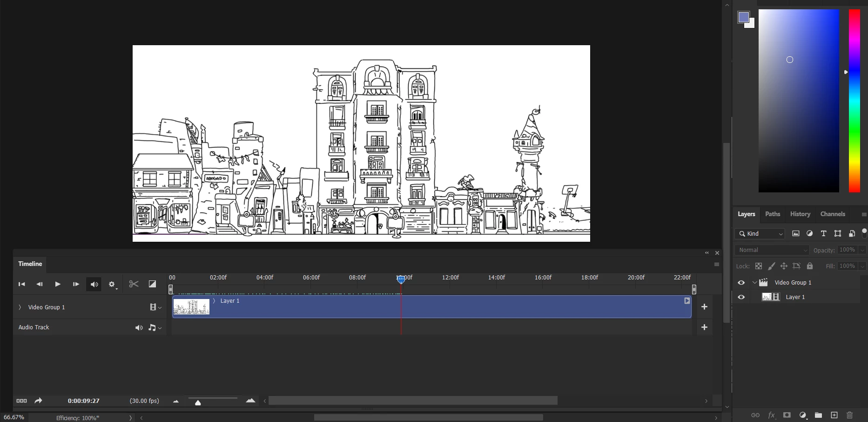Lock all padlock icon
The height and width of the screenshot is (422, 868).
(x=810, y=266)
